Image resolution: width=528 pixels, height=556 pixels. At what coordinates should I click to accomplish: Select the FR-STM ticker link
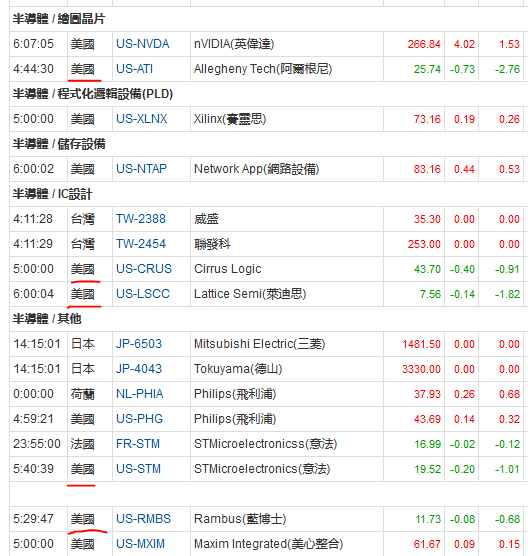[x=138, y=444]
